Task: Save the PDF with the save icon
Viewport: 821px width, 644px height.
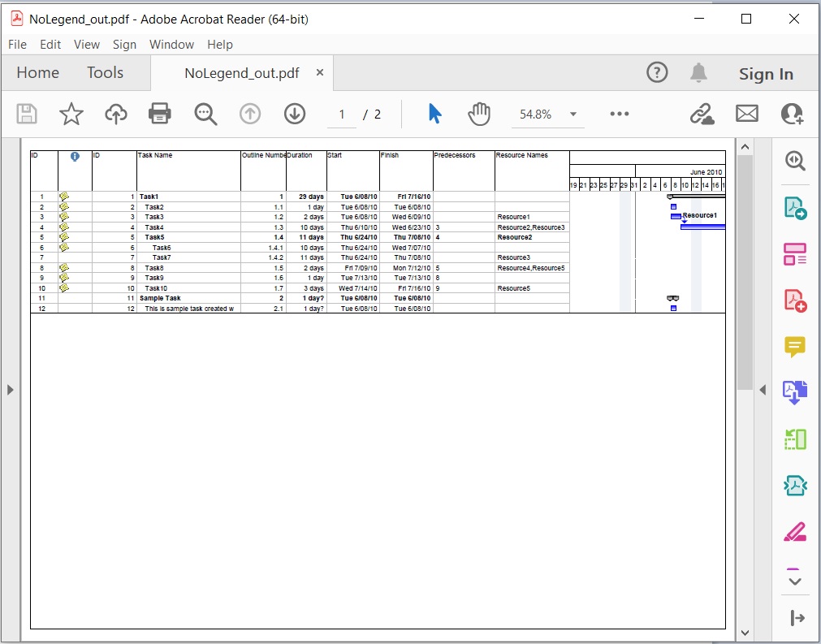Action: pos(27,114)
